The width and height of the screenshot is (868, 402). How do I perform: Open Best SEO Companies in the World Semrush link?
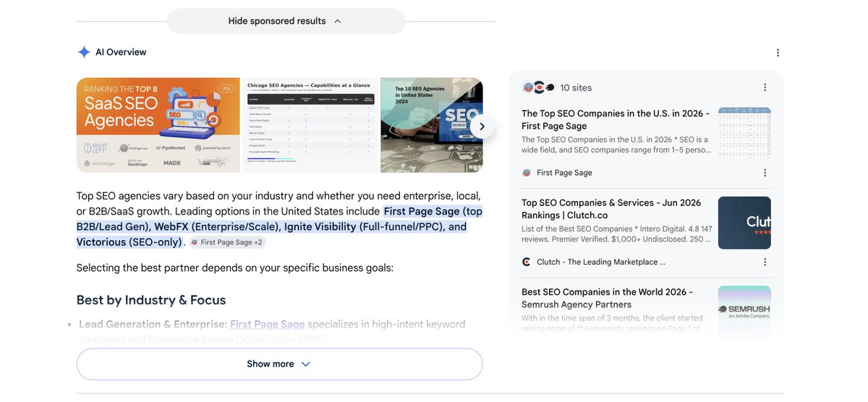coord(607,298)
